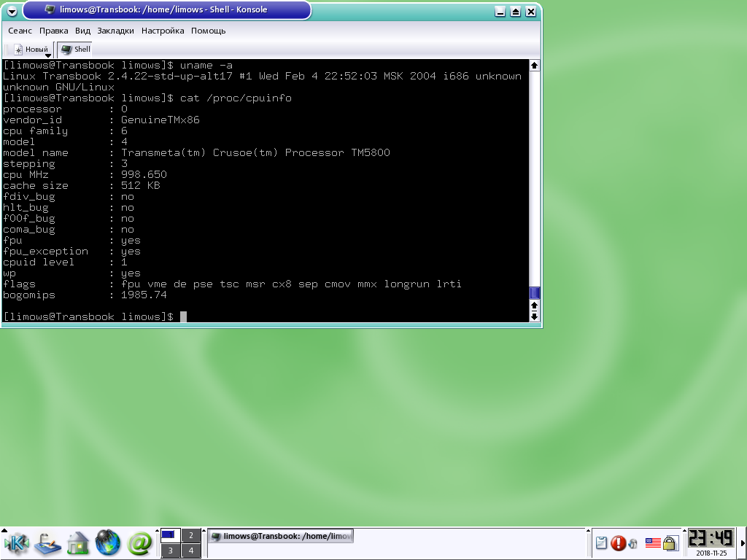Expand the Новый session dropdown arrow

click(x=47, y=55)
